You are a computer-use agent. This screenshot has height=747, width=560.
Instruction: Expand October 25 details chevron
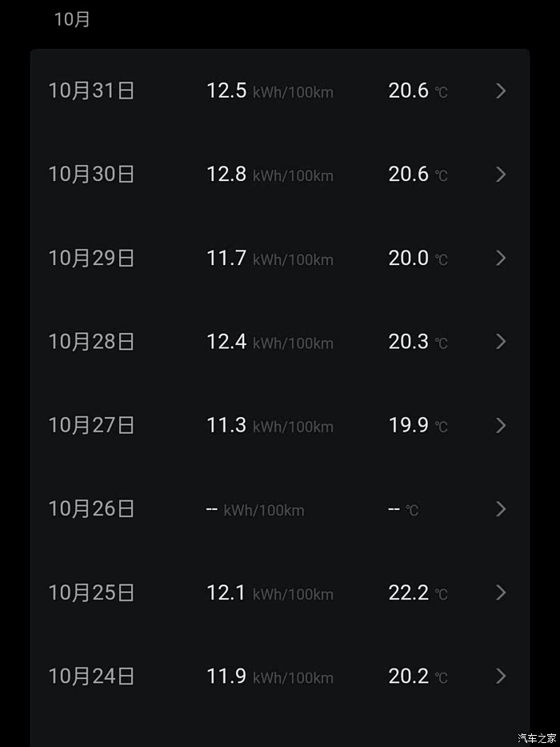click(x=501, y=592)
